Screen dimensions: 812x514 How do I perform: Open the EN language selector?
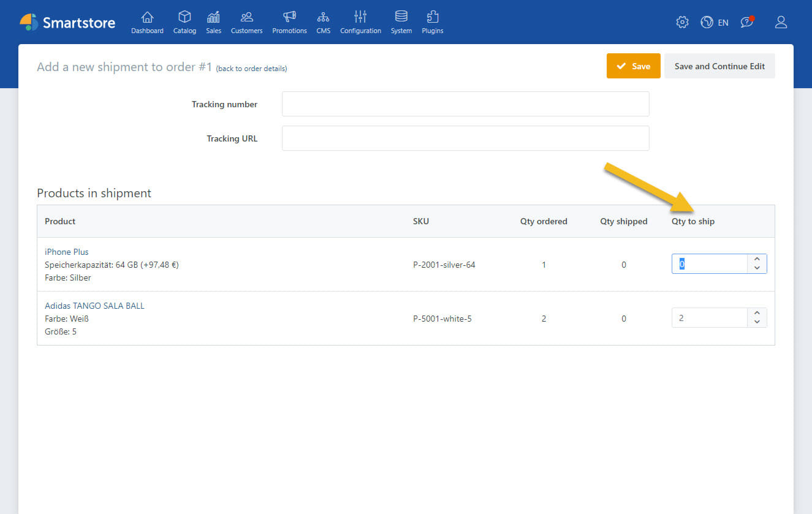click(x=715, y=22)
